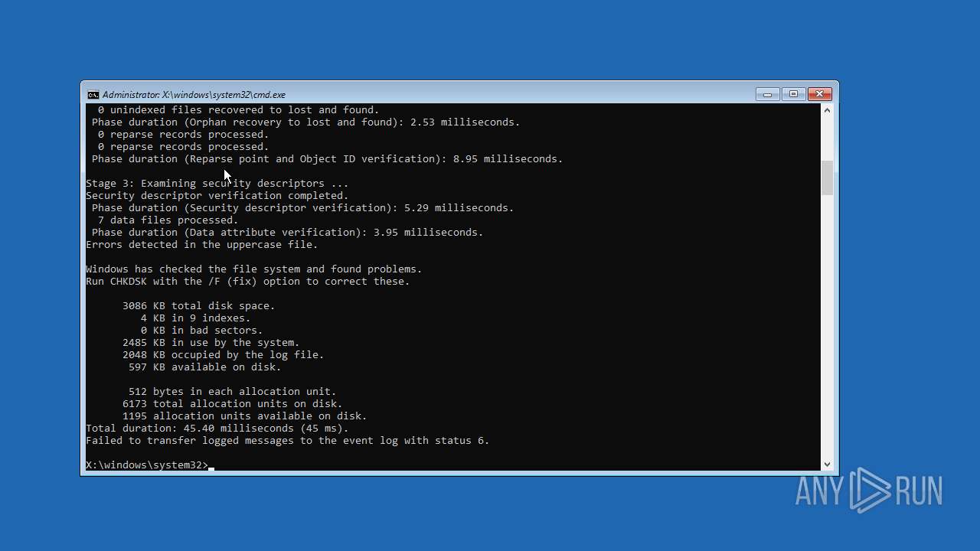Minimize the Administrator cmd.exe window
The image size is (980, 551).
tap(767, 94)
